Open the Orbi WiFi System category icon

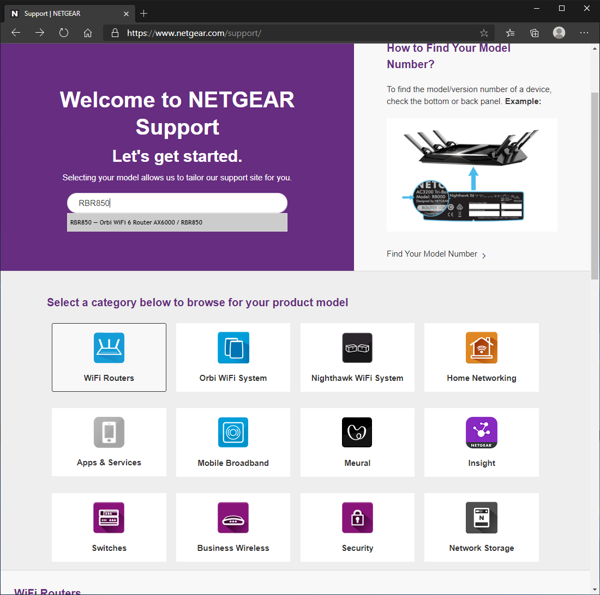click(x=233, y=347)
